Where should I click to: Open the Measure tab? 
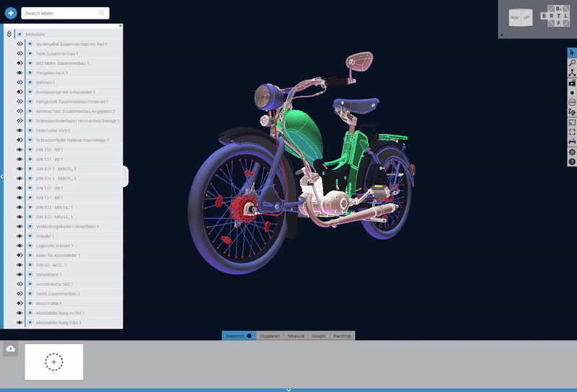tap(296, 336)
